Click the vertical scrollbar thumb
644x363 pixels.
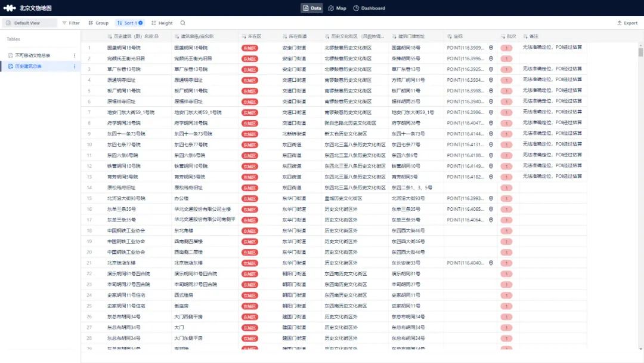tap(640, 52)
